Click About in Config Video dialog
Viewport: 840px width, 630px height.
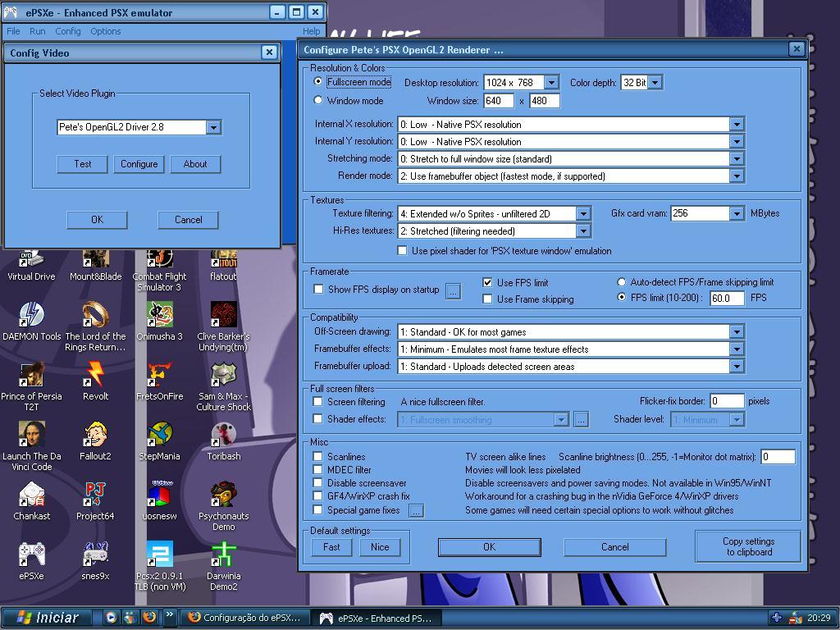195,164
